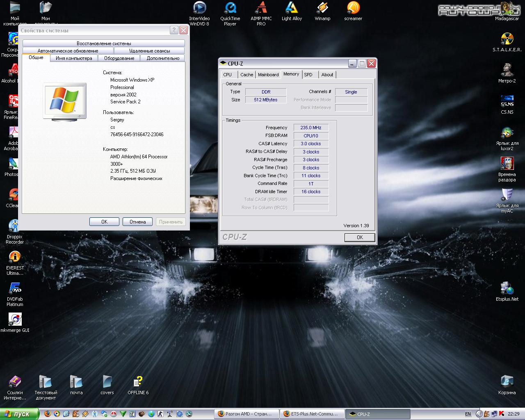This screenshot has width=525, height=420.
Task: Open the Cache tab in CPU-Z
Action: coord(247,75)
